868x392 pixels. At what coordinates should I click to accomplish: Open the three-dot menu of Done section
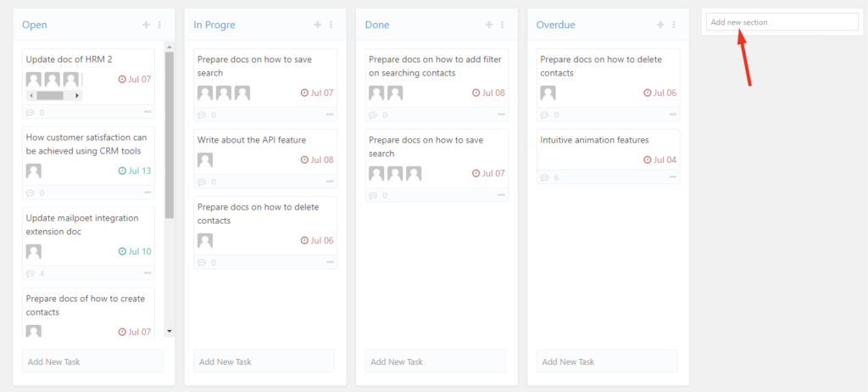point(503,25)
